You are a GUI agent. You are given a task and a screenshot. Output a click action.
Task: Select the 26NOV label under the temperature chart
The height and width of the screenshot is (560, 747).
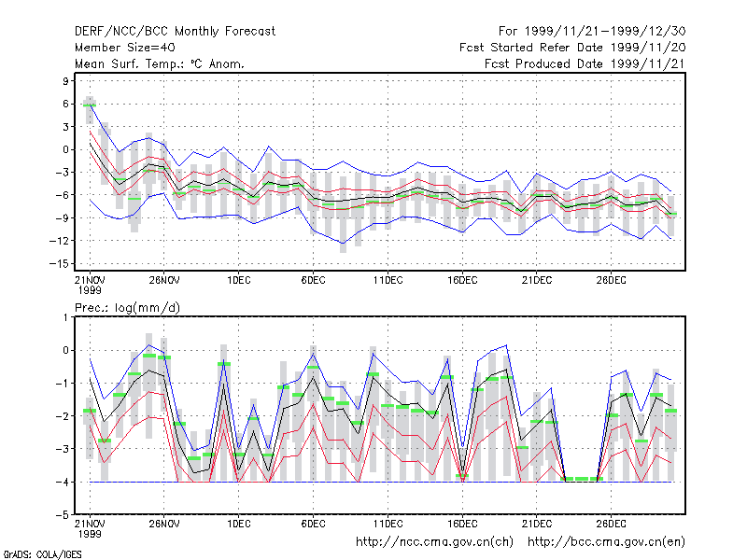click(x=164, y=280)
